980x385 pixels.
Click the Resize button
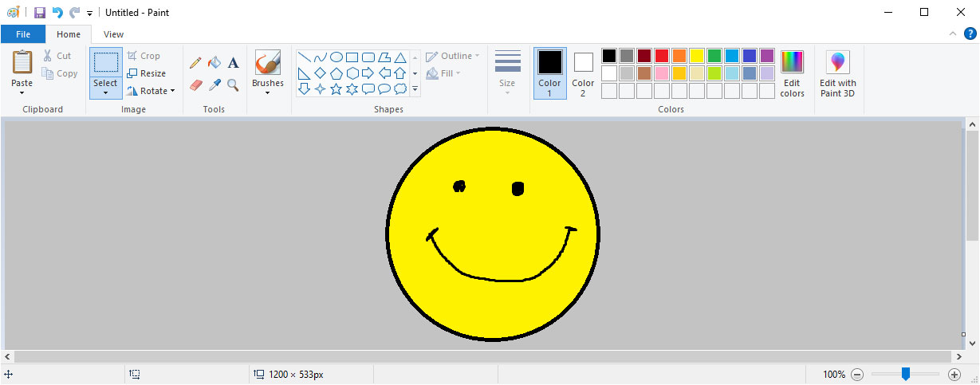point(147,73)
